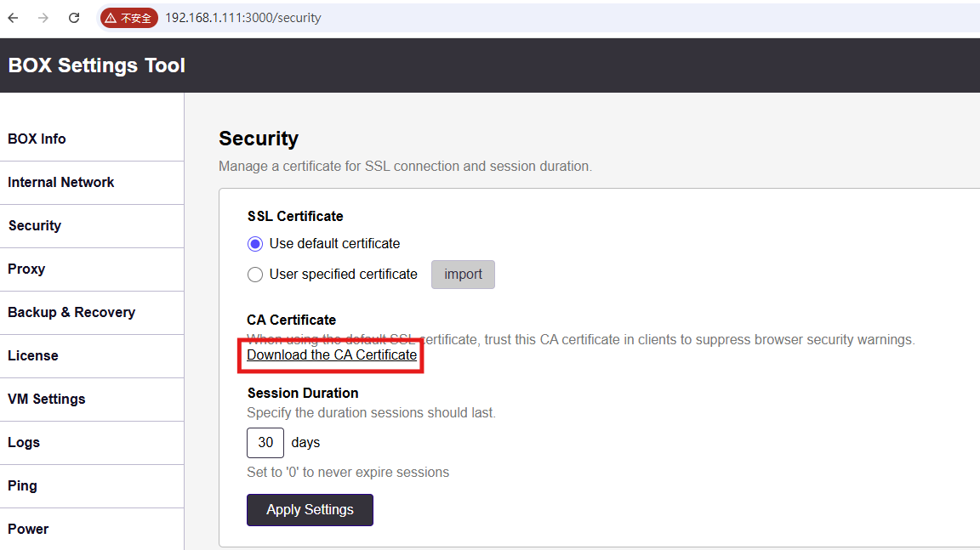Reload the page with refresh icon

74,18
